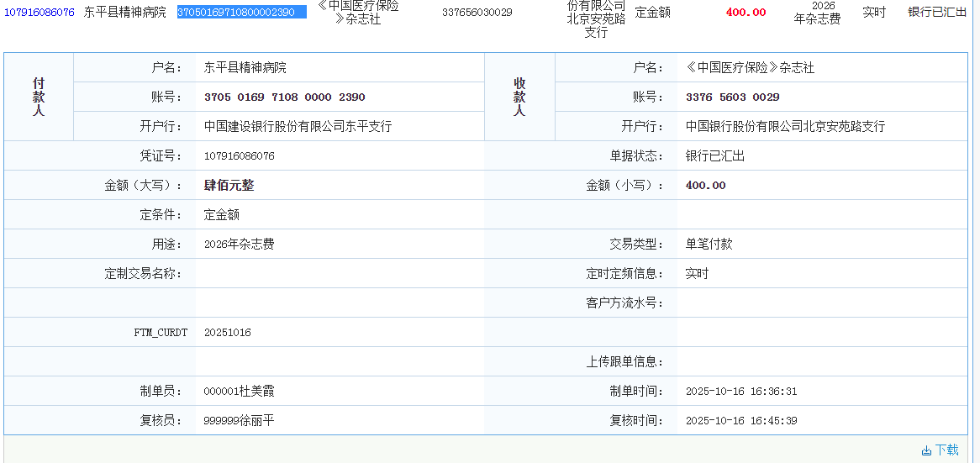Click the download icon beside 下载

[x=926, y=450]
